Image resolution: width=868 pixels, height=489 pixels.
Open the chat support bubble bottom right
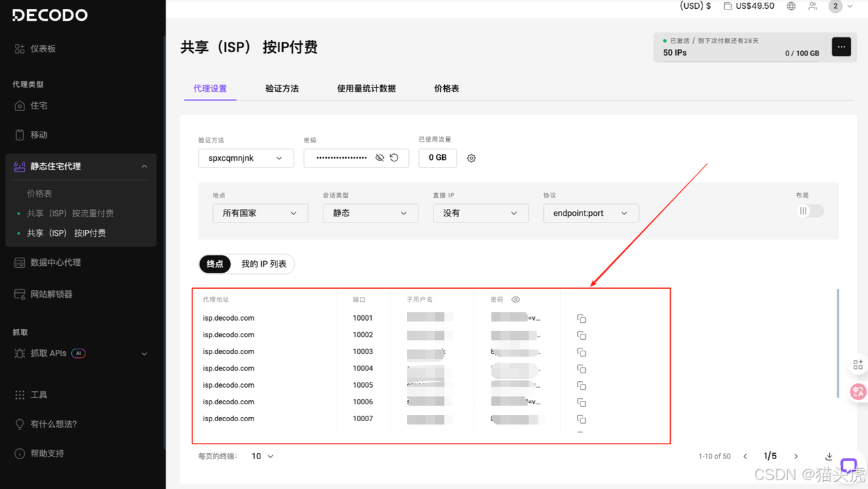848,466
